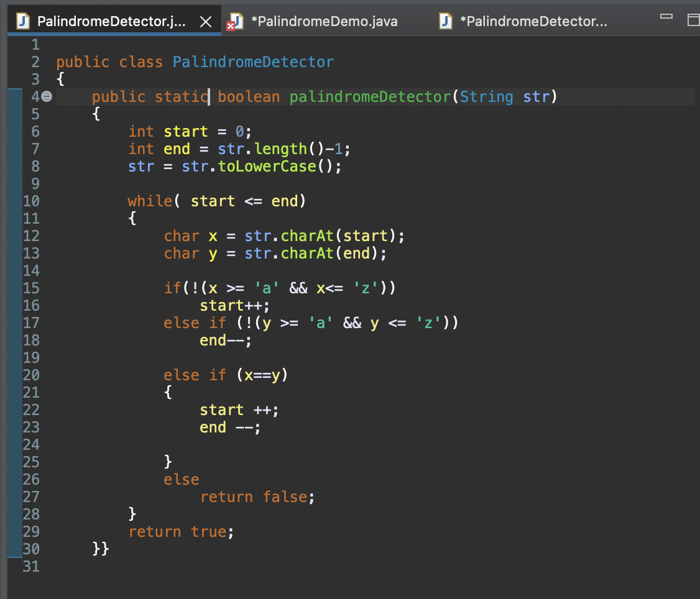Click the toLowerCase call on line 8

coord(267,166)
